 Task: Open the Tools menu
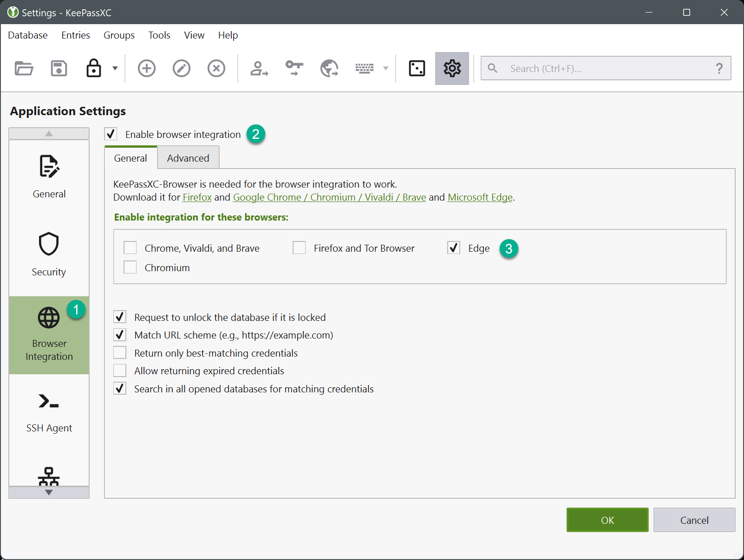click(159, 35)
